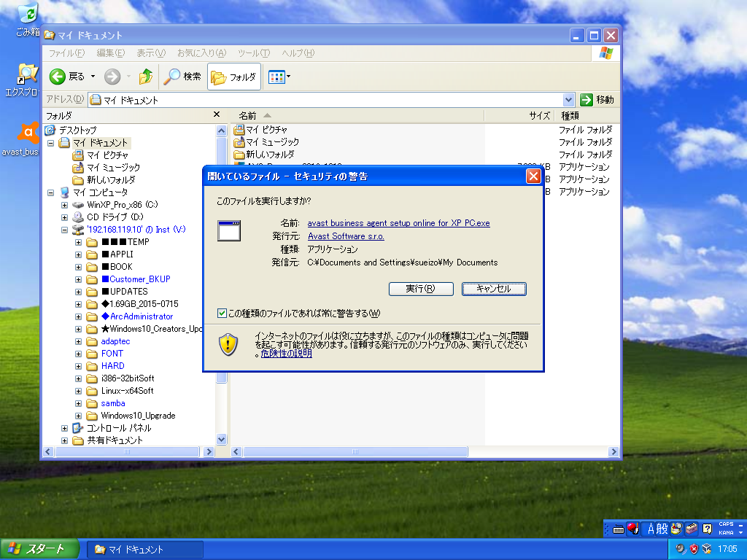Open the Favorites menu
Image resolution: width=747 pixels, height=560 pixels.
(x=201, y=52)
